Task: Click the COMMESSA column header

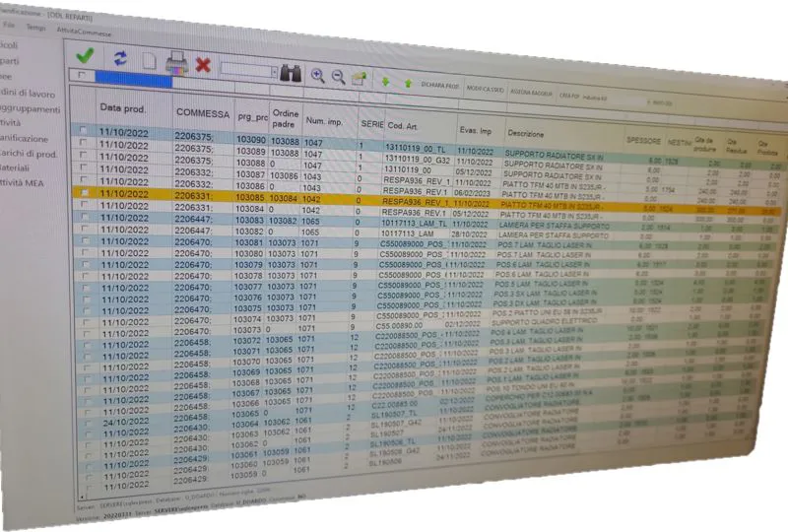Action: [203, 113]
